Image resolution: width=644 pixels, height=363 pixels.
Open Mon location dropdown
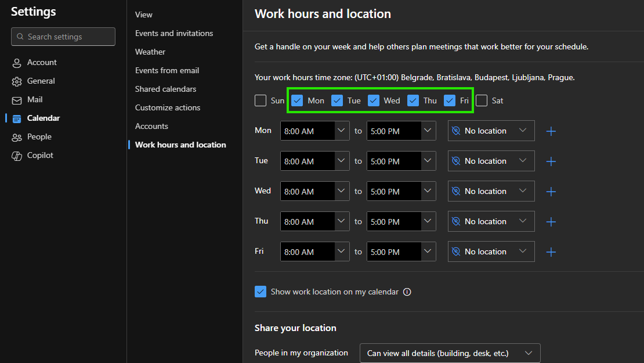point(491,131)
